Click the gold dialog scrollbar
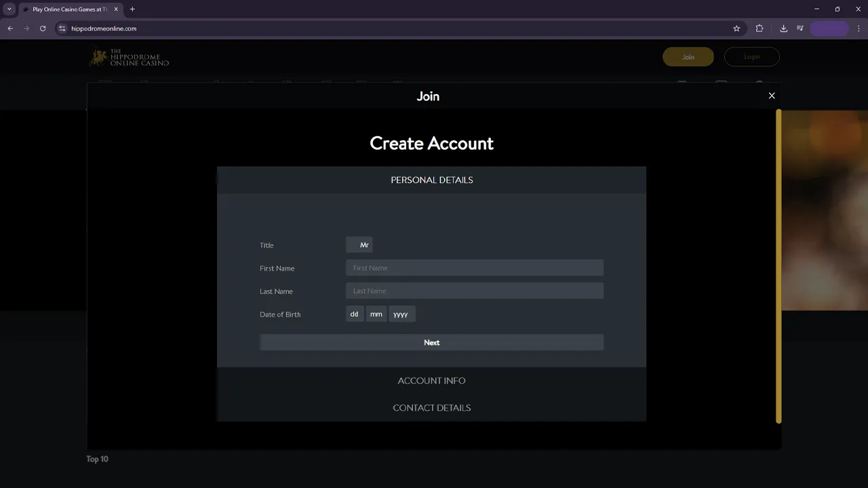The height and width of the screenshot is (488, 868). point(778,266)
